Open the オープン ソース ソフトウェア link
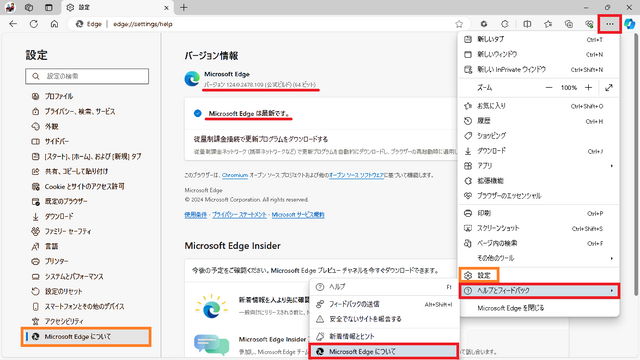 tap(356, 175)
